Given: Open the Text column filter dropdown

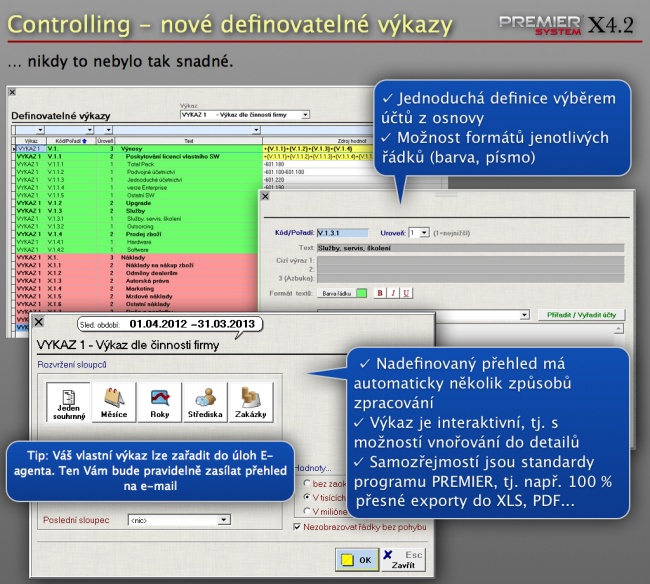Looking at the screenshot, I should pos(256,130).
